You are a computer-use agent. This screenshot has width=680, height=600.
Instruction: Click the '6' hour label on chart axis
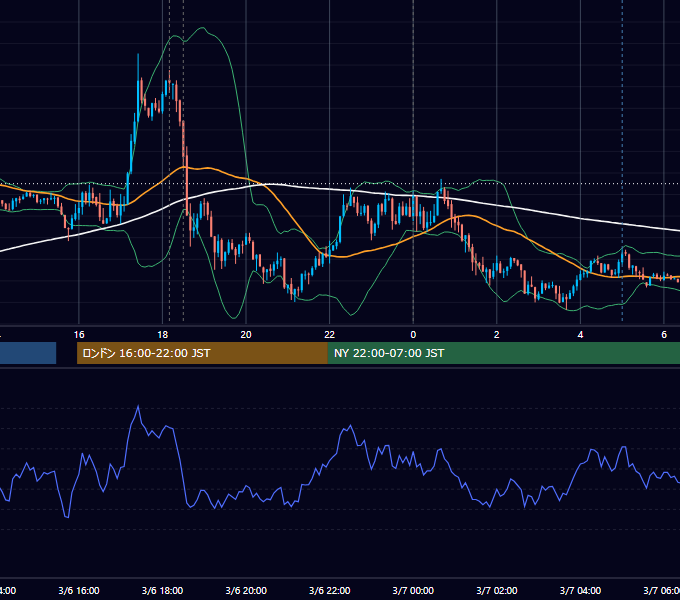(x=664, y=335)
